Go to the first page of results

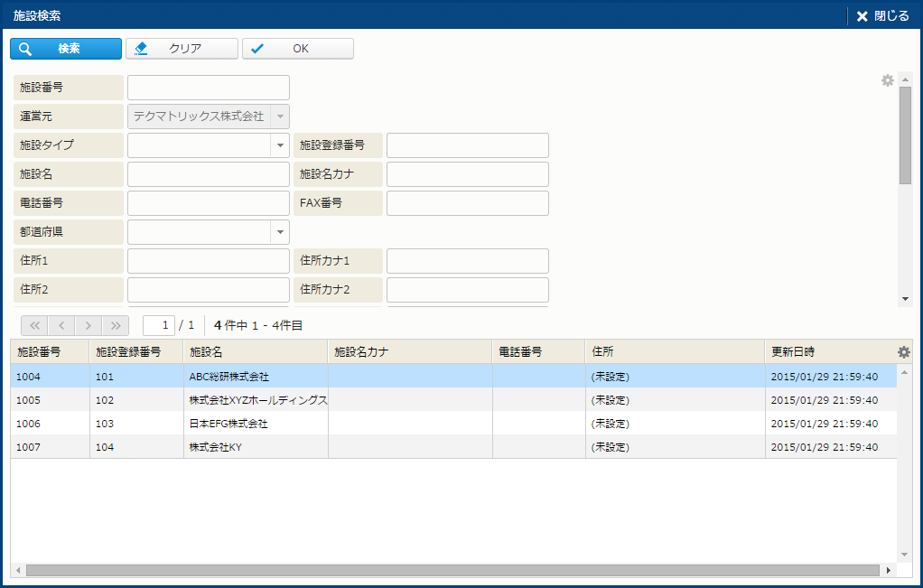[33, 325]
